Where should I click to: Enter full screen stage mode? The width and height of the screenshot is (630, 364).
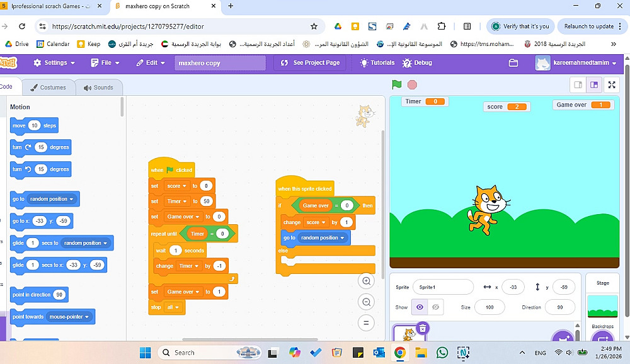point(612,85)
